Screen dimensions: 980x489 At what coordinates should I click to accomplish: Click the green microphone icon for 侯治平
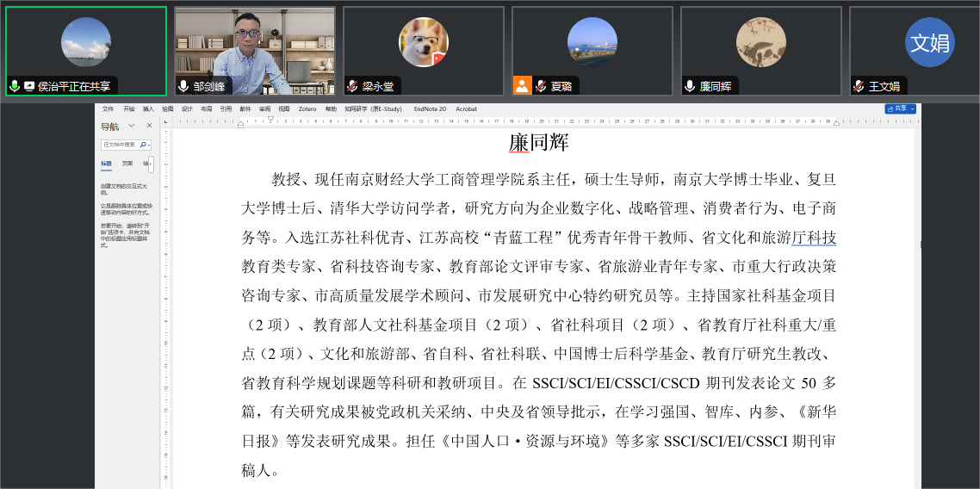click(15, 86)
